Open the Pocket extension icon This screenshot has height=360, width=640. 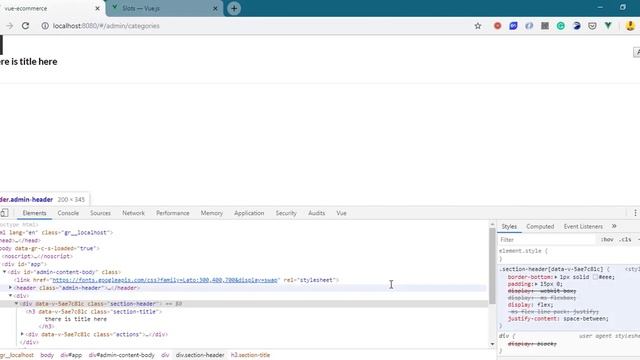click(x=592, y=26)
